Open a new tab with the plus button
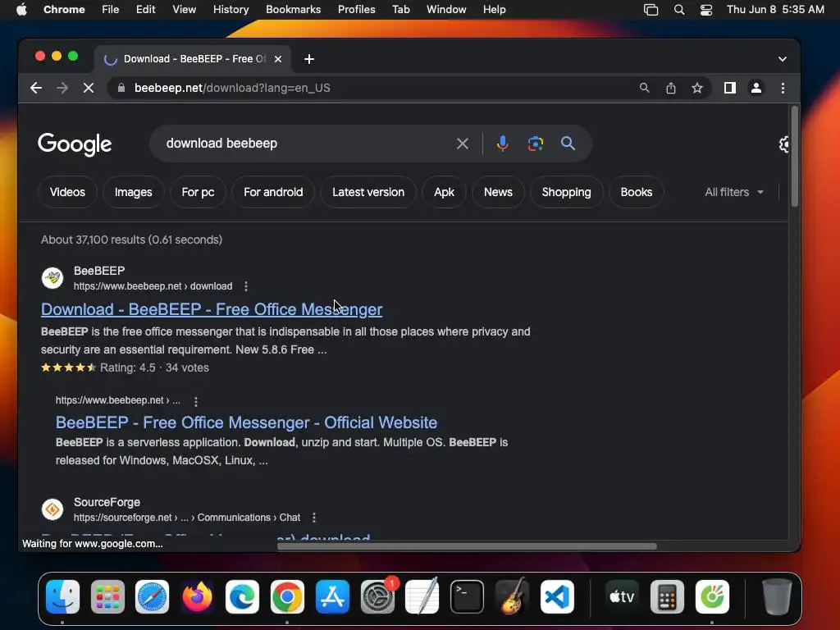Screen dimensions: 840x630 click(309, 59)
